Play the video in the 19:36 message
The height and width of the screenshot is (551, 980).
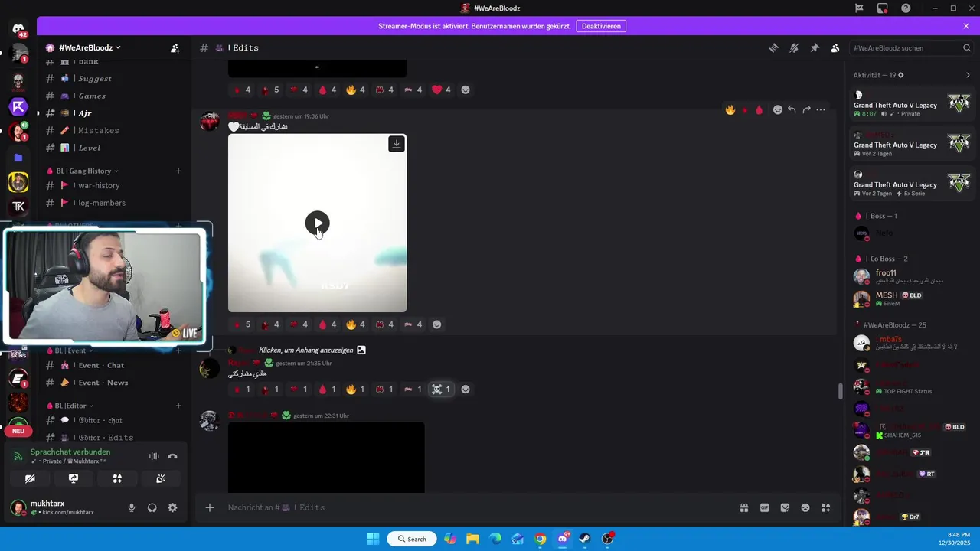(x=317, y=223)
